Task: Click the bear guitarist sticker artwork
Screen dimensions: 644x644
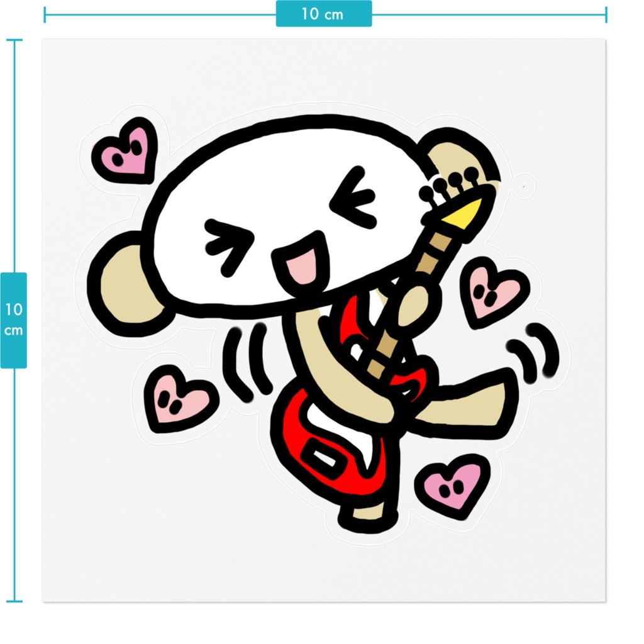Action: coord(324,323)
